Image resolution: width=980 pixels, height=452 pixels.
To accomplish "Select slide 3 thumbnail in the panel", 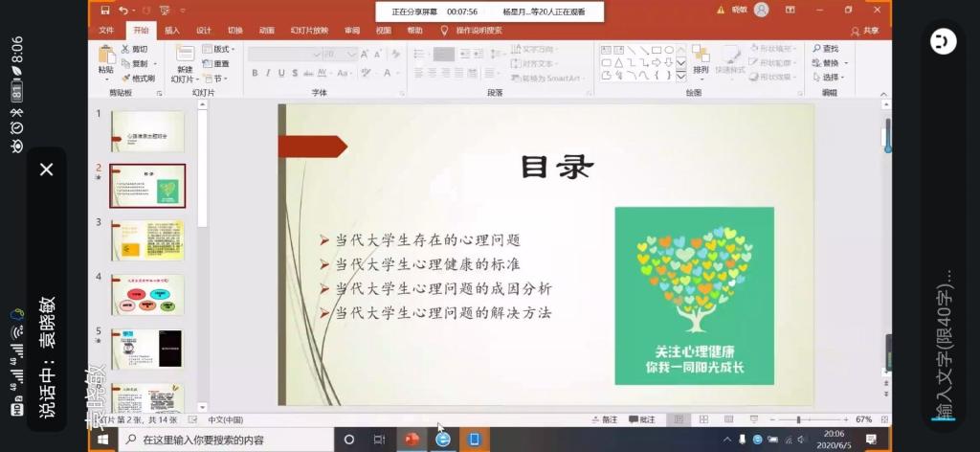I will pyautogui.click(x=147, y=239).
